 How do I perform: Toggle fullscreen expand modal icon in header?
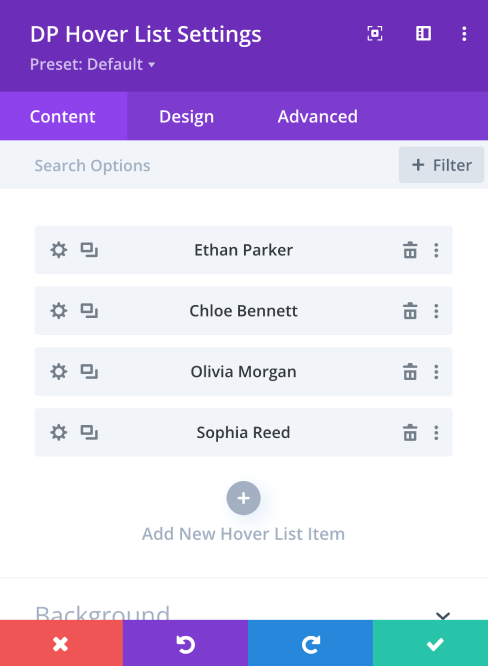(375, 34)
